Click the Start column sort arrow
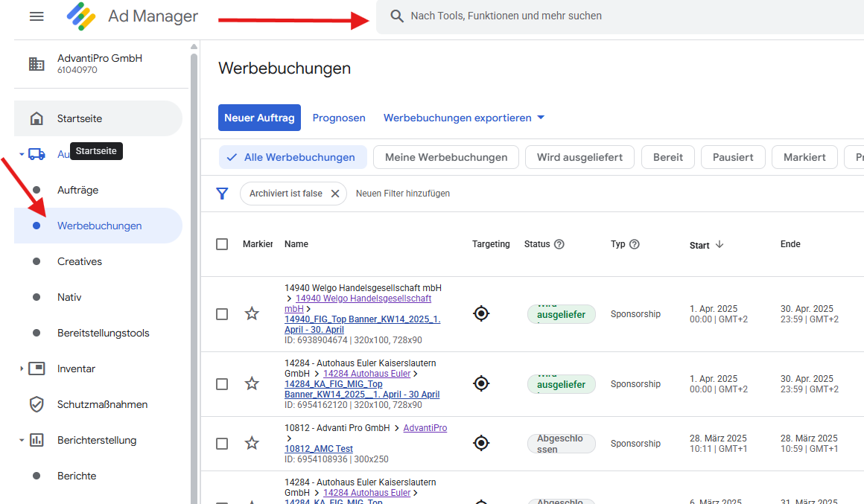This screenshot has height=504, width=864. (719, 245)
